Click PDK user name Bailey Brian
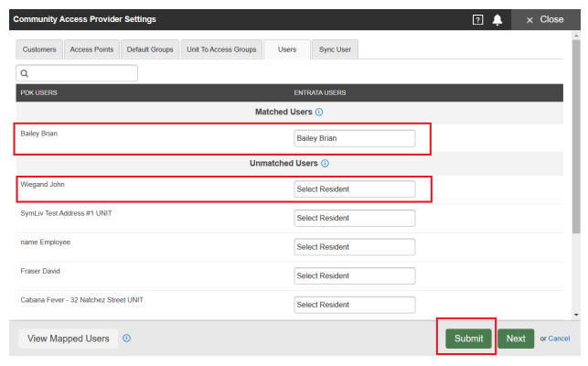This screenshot has width=588, height=366. 39,134
